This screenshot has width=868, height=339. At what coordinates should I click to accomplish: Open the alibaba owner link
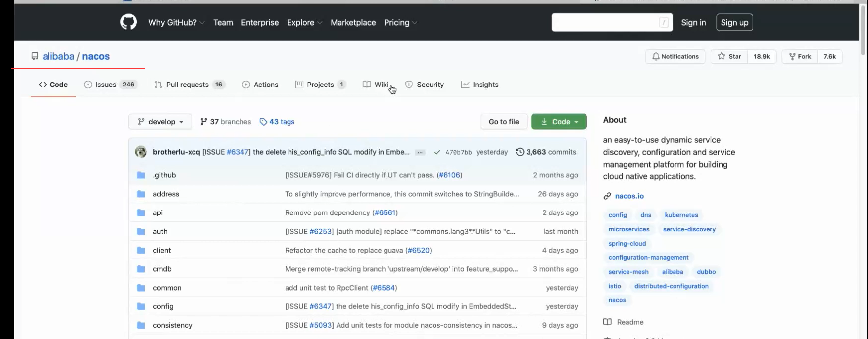pos(58,56)
